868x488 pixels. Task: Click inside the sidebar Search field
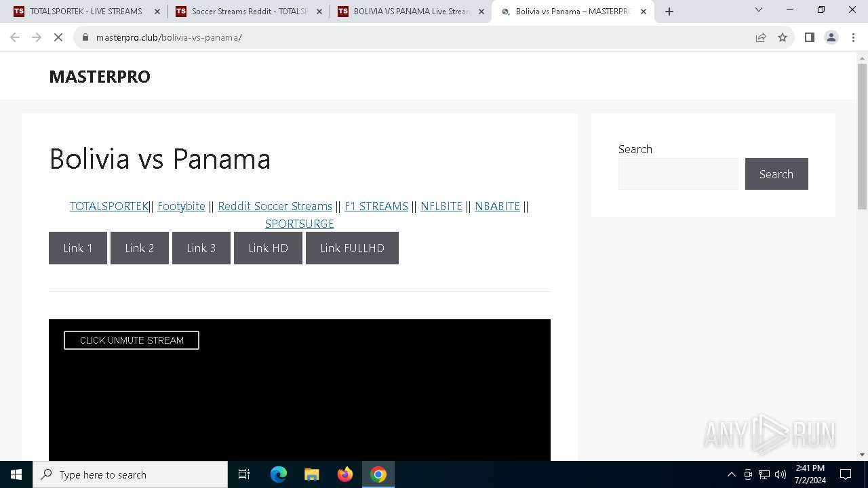click(x=678, y=174)
